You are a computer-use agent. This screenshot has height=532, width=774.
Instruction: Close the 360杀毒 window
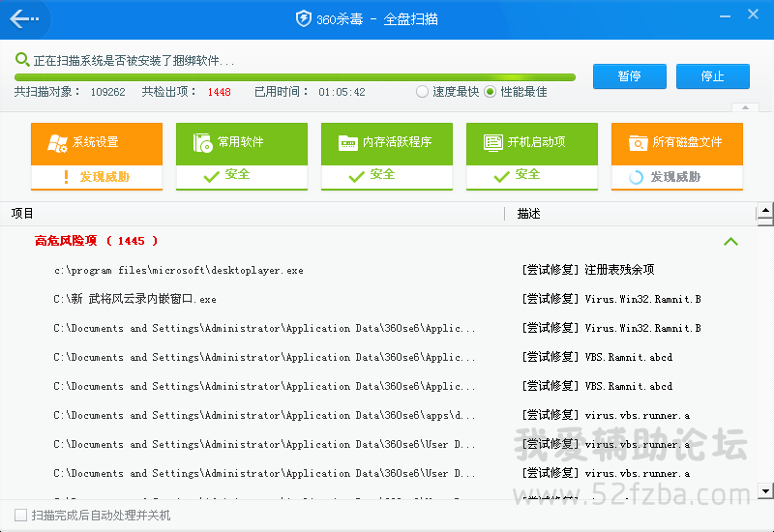753,15
